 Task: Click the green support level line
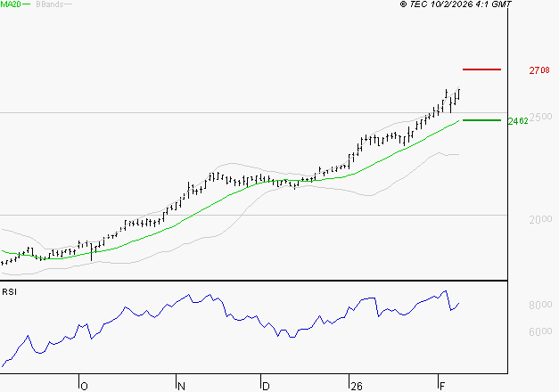click(x=481, y=120)
